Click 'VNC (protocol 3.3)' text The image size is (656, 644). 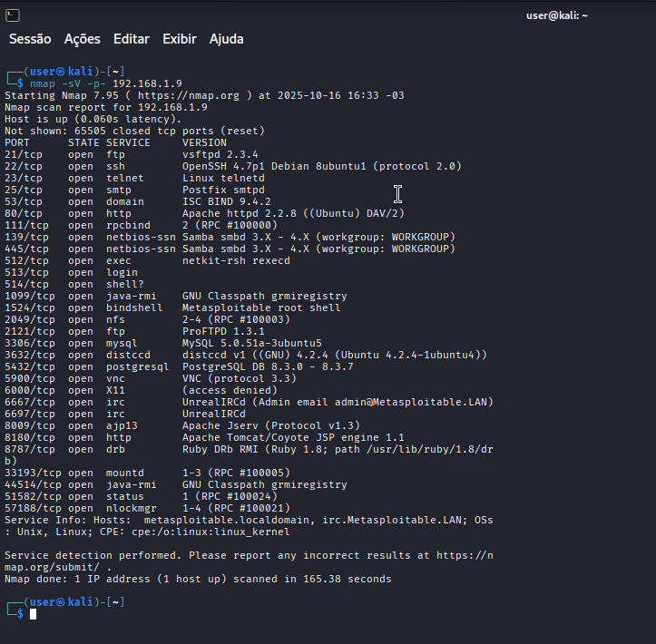(x=240, y=378)
